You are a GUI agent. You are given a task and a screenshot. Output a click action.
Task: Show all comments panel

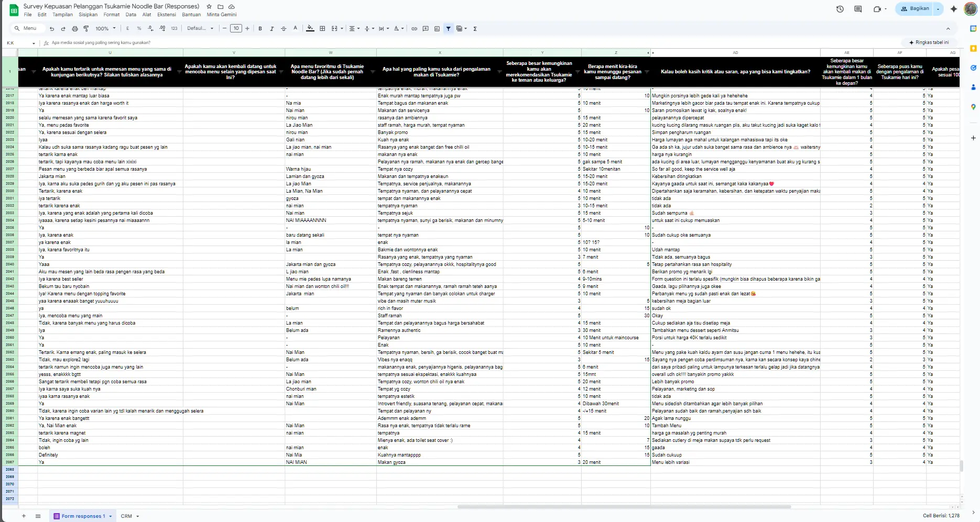tap(858, 9)
